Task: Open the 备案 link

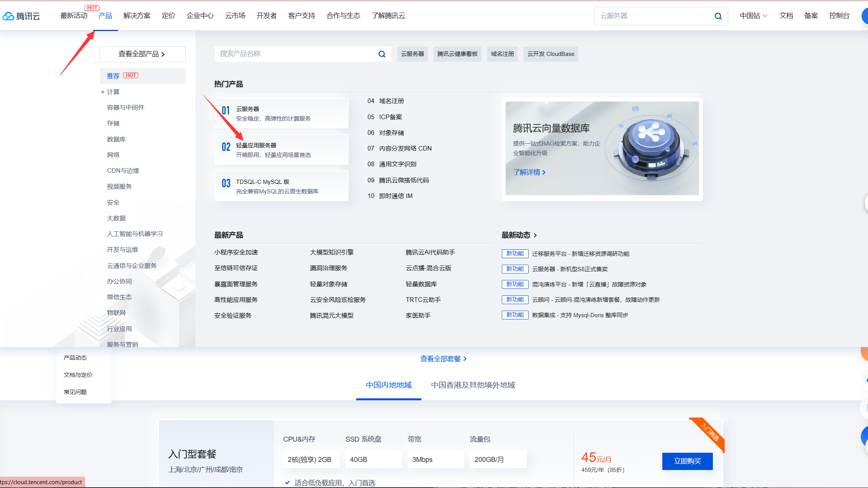Action: [811, 16]
